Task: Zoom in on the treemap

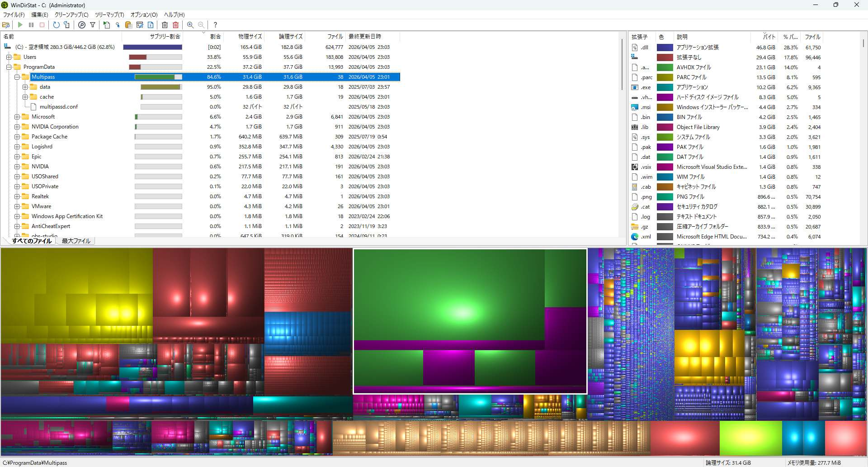Action: point(190,25)
